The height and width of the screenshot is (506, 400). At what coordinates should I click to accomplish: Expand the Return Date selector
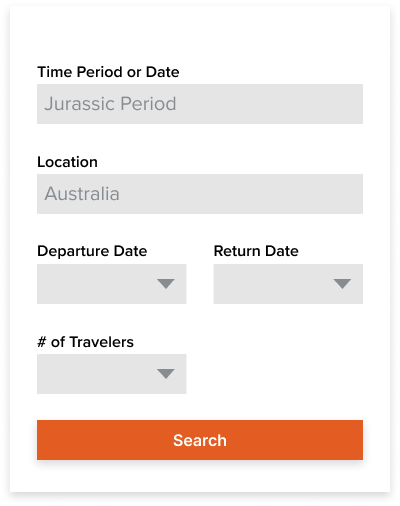288,284
